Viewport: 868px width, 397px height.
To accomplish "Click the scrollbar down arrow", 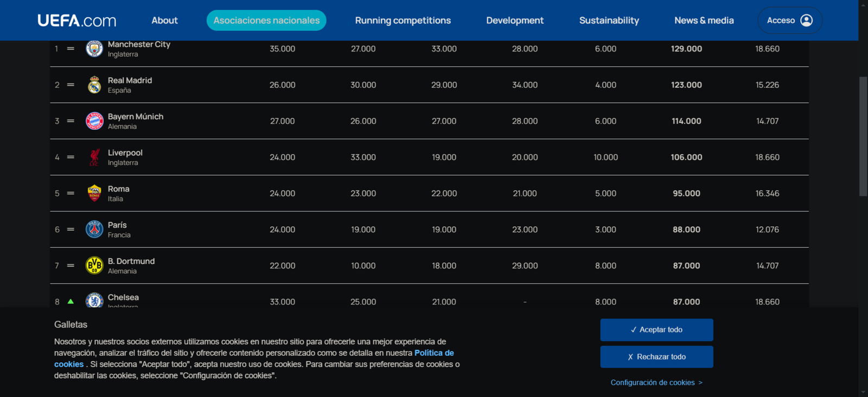I will 863,392.
